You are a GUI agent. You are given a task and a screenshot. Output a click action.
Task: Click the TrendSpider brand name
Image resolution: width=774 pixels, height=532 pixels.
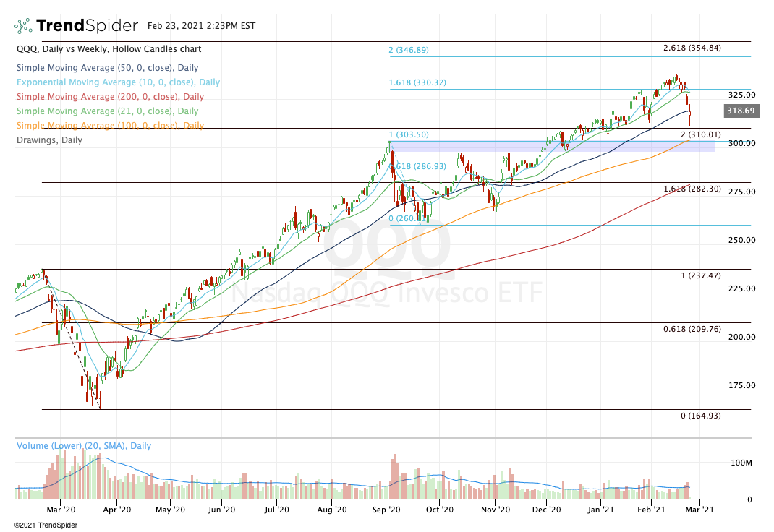click(87, 25)
